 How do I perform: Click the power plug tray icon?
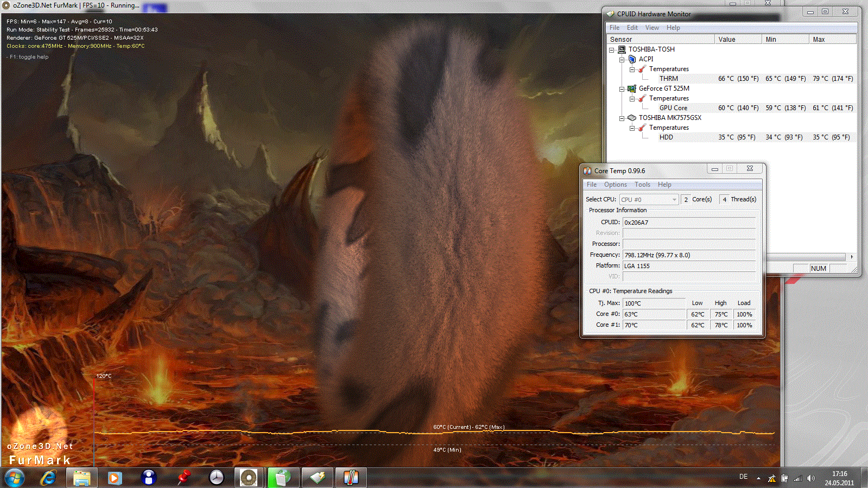coord(784,478)
